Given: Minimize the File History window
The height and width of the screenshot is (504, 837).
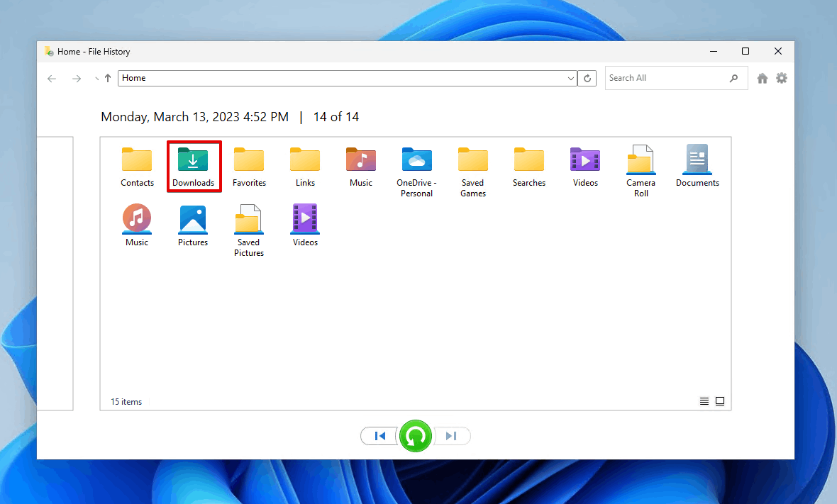Looking at the screenshot, I should tap(713, 51).
